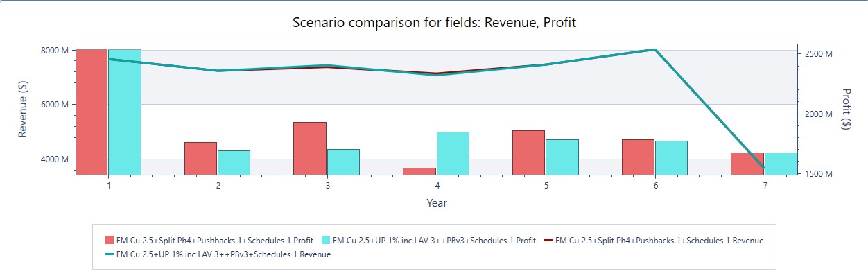Image resolution: width=868 pixels, height=278 pixels.
Task: Select the red Profit bar for year 1
Action: point(91,111)
